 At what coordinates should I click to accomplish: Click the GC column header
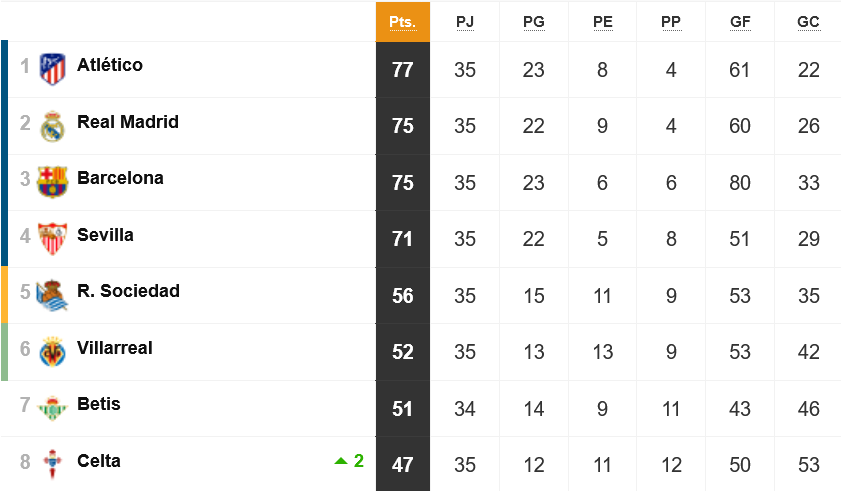point(808,22)
